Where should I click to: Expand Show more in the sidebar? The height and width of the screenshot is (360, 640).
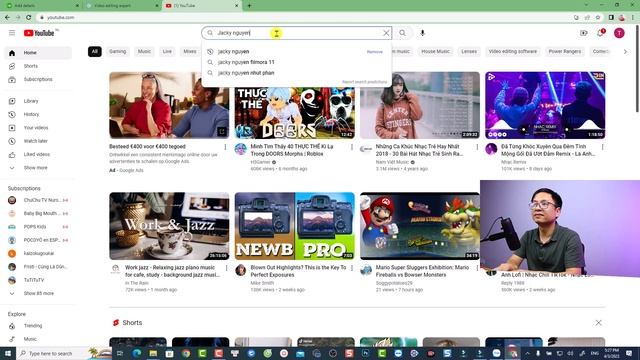pyautogui.click(x=38, y=168)
